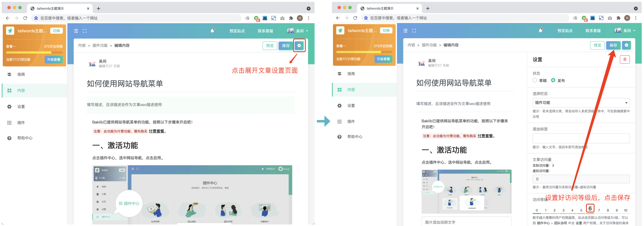Open the three-dot browser menu in left window
The image size is (644, 226).
[x=308, y=18]
